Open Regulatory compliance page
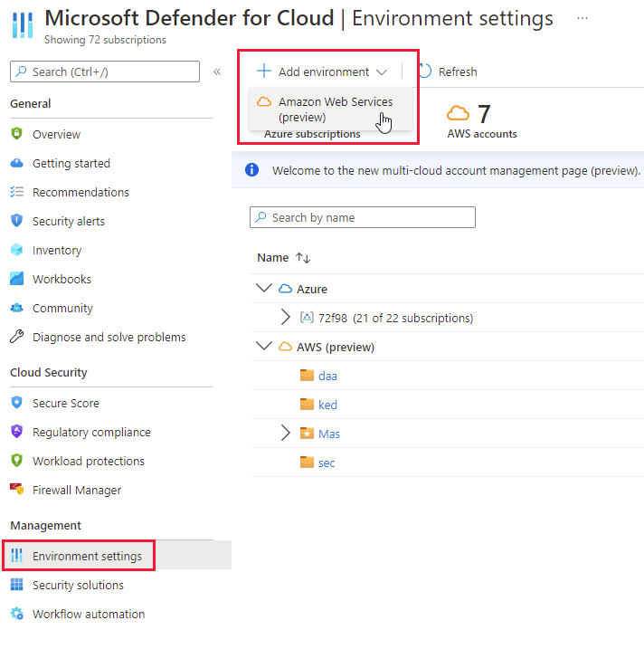The width and height of the screenshot is (644, 649). [91, 432]
